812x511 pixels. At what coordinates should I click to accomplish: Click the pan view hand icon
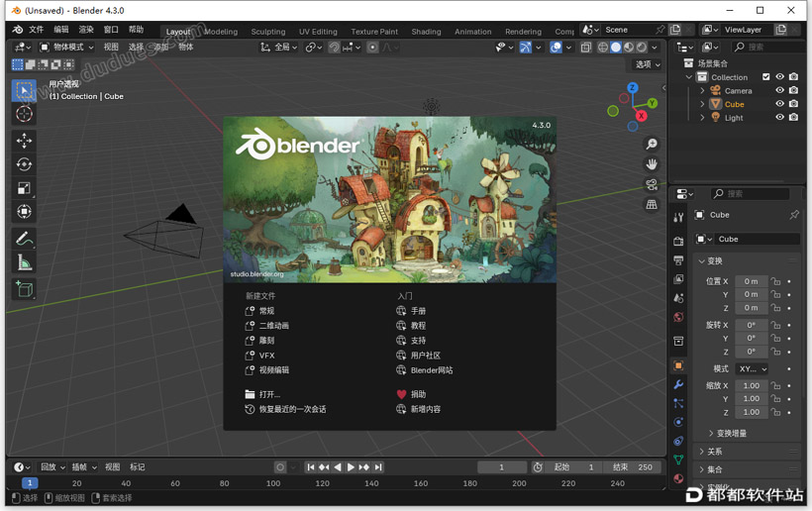[x=652, y=164]
